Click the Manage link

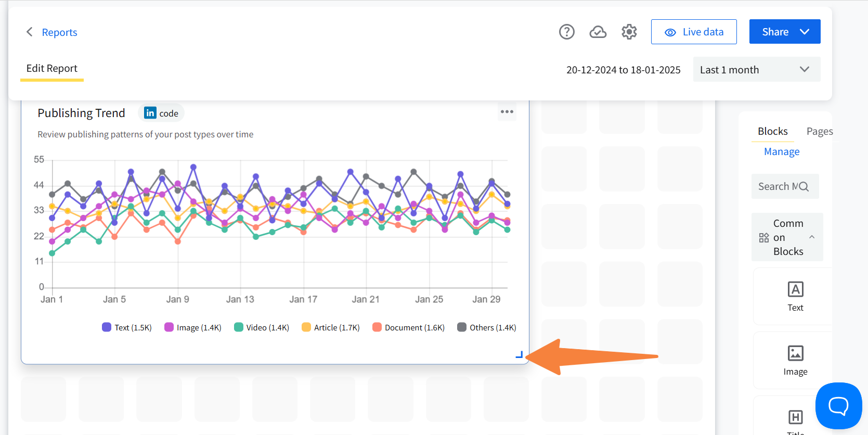781,151
